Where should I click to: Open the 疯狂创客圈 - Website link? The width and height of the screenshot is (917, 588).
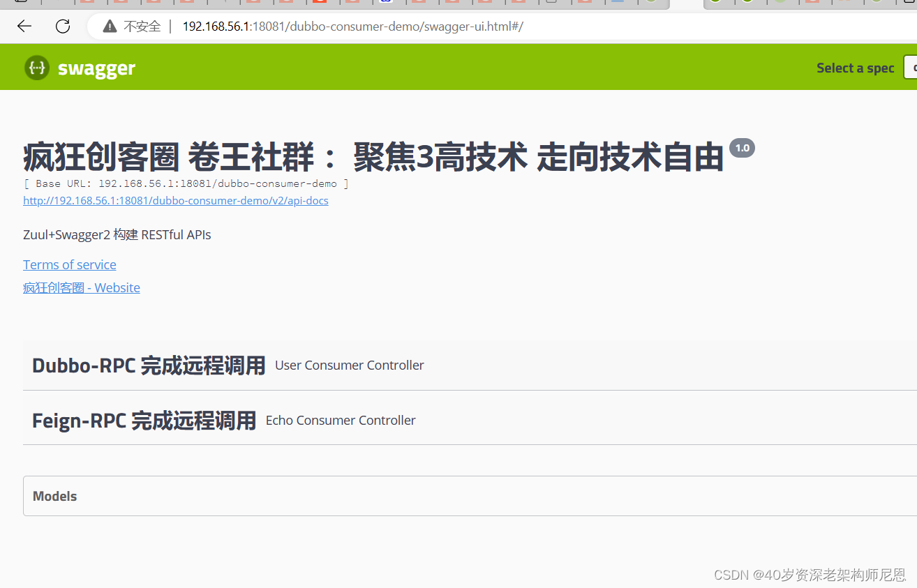pyautogui.click(x=82, y=287)
